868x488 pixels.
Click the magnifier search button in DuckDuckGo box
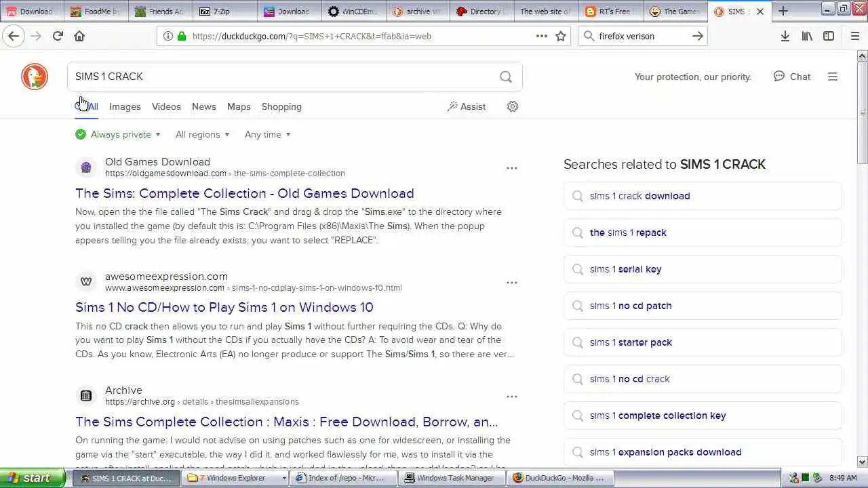click(506, 77)
